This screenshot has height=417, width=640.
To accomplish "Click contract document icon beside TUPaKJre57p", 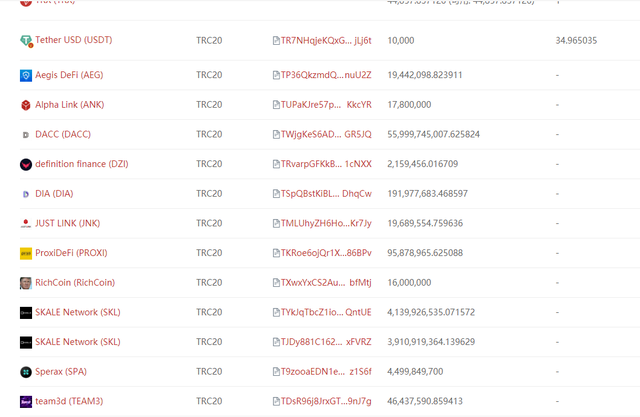I will click(x=276, y=105).
